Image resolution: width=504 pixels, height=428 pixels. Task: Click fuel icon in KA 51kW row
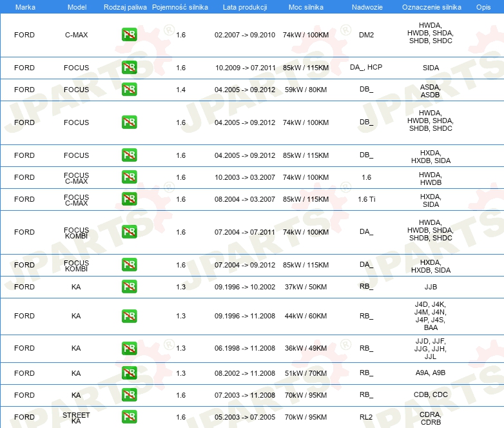(129, 373)
